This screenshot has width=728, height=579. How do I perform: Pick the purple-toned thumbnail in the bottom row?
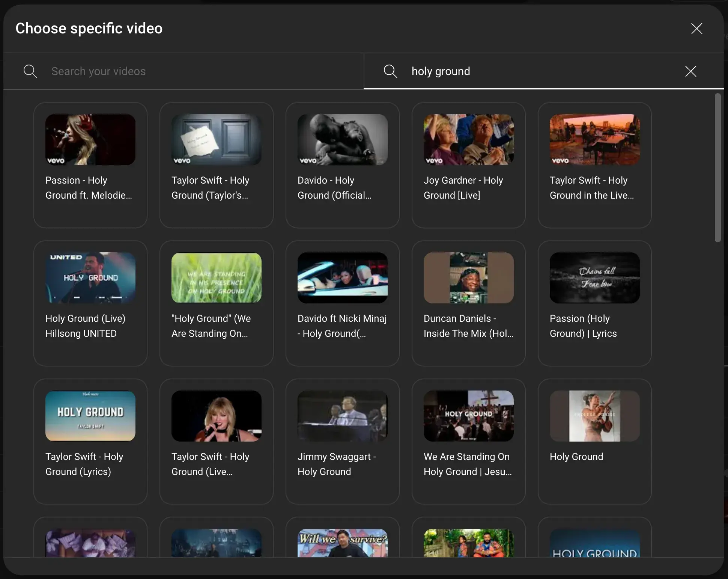click(x=90, y=543)
